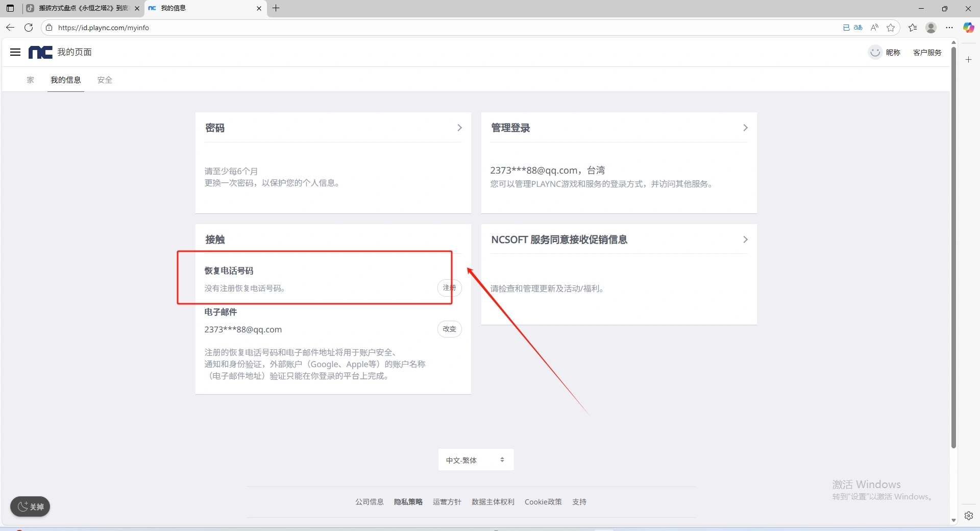The height and width of the screenshot is (531, 980).
Task: Switch to the 安全 tab
Action: pyautogui.click(x=105, y=80)
